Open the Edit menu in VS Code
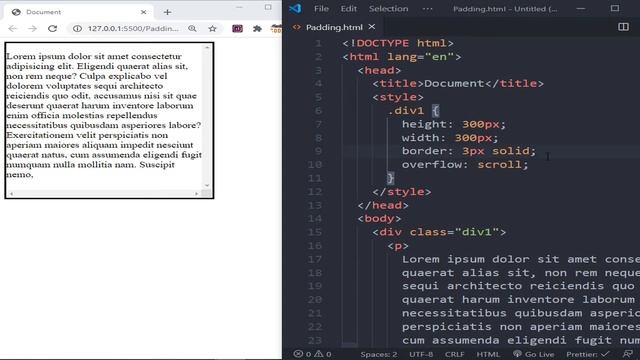This screenshot has width=640, height=360. [x=349, y=9]
